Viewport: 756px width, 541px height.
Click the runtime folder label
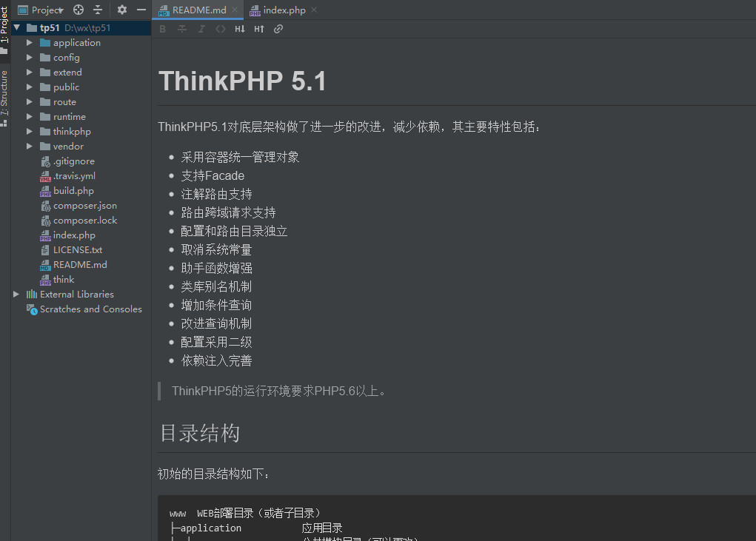tap(70, 117)
